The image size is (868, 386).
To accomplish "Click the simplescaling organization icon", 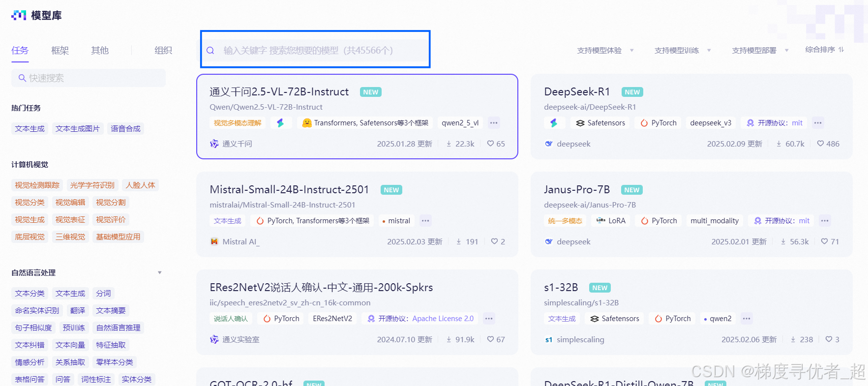I will coord(549,339).
